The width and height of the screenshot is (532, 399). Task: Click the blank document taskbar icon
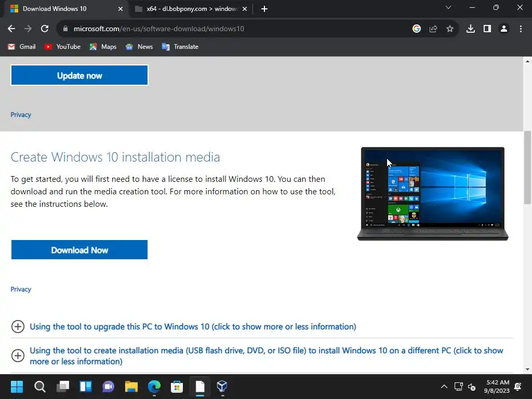pos(200,387)
